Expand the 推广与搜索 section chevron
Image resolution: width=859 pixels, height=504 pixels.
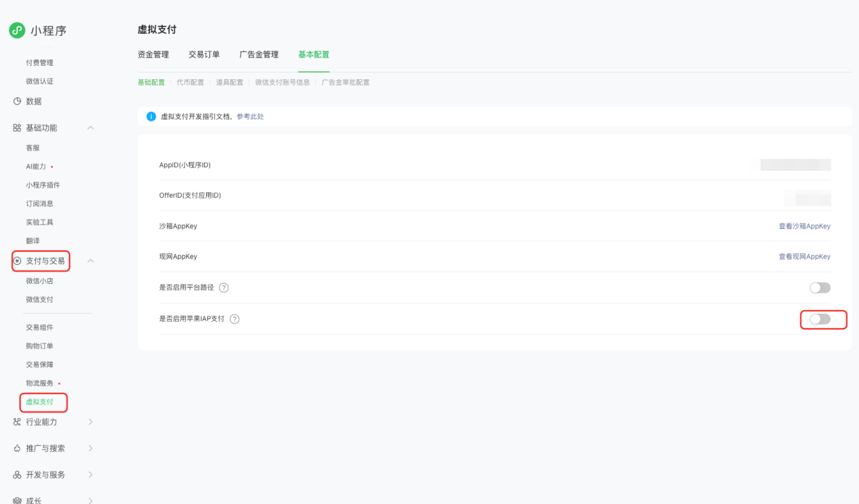pos(91,448)
